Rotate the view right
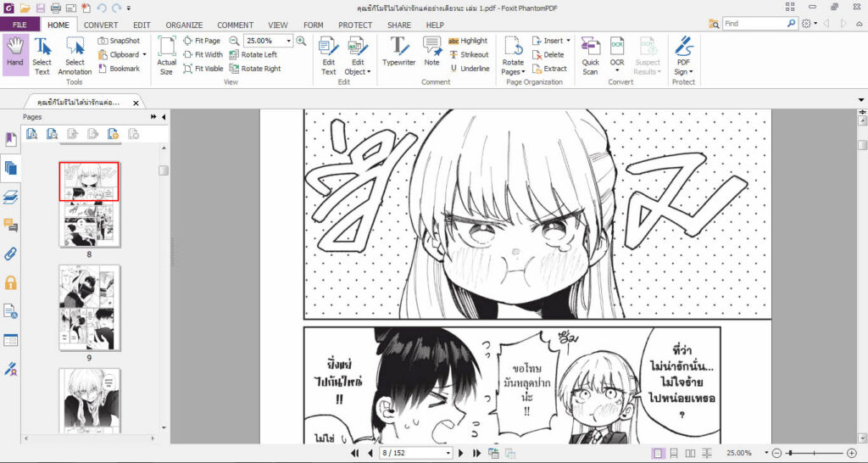Image resolution: width=868 pixels, height=463 pixels. 255,69
